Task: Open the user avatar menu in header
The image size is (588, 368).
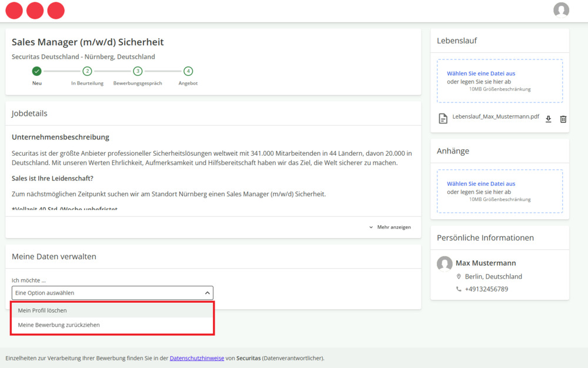Action: click(x=561, y=10)
